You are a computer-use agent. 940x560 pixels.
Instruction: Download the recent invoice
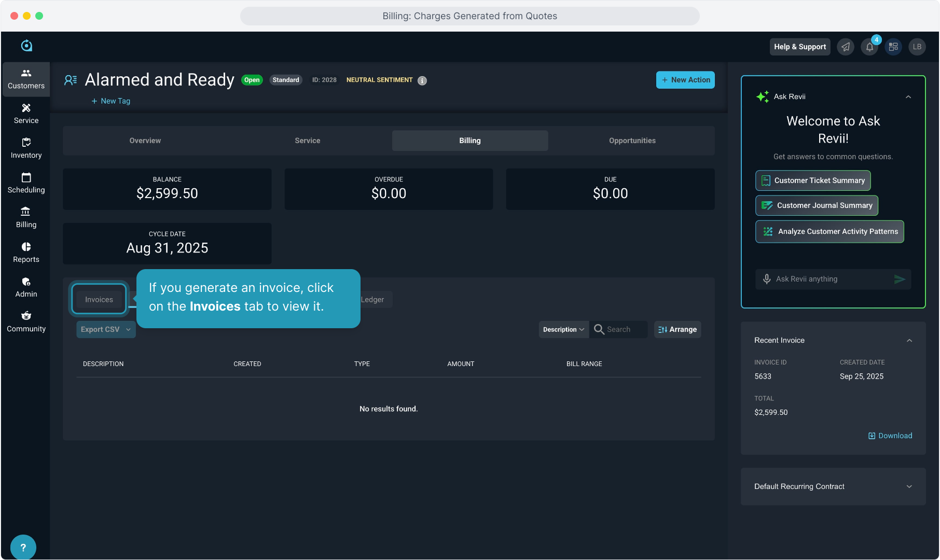(890, 436)
